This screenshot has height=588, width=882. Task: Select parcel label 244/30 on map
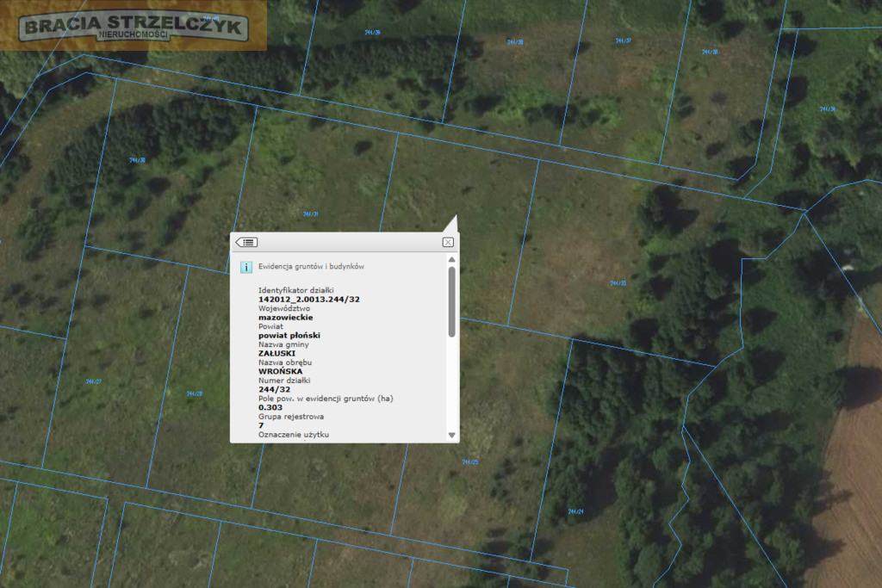(137, 160)
